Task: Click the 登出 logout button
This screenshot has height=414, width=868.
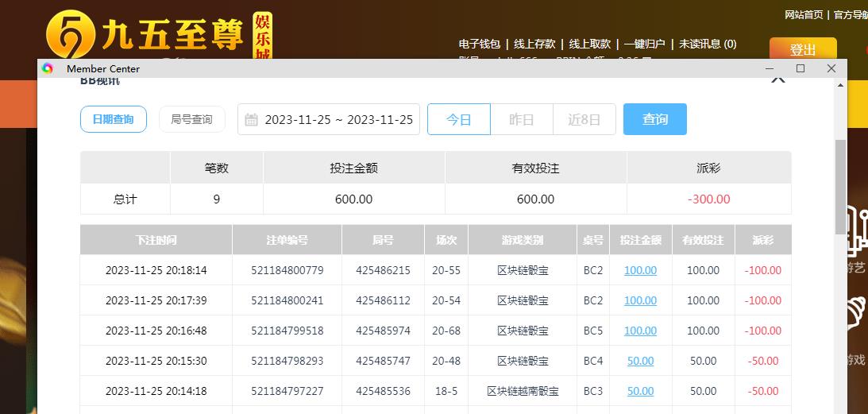Action: tap(803, 48)
